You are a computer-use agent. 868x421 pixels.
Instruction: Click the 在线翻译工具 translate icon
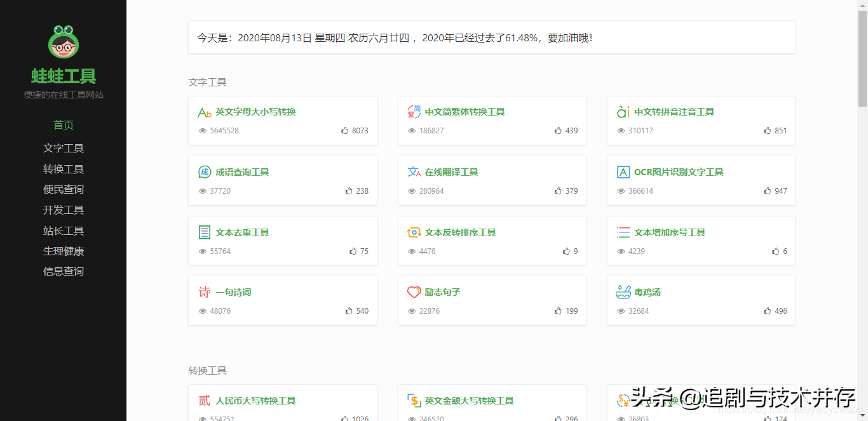click(x=414, y=172)
